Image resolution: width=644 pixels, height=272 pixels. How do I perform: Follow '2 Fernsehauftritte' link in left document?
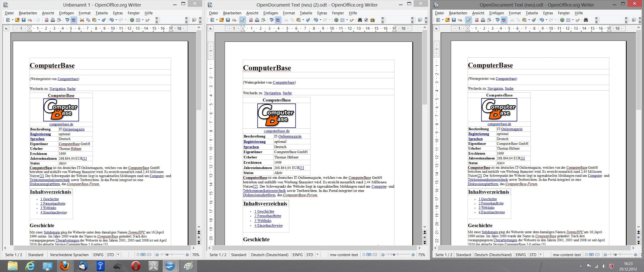pos(53,203)
